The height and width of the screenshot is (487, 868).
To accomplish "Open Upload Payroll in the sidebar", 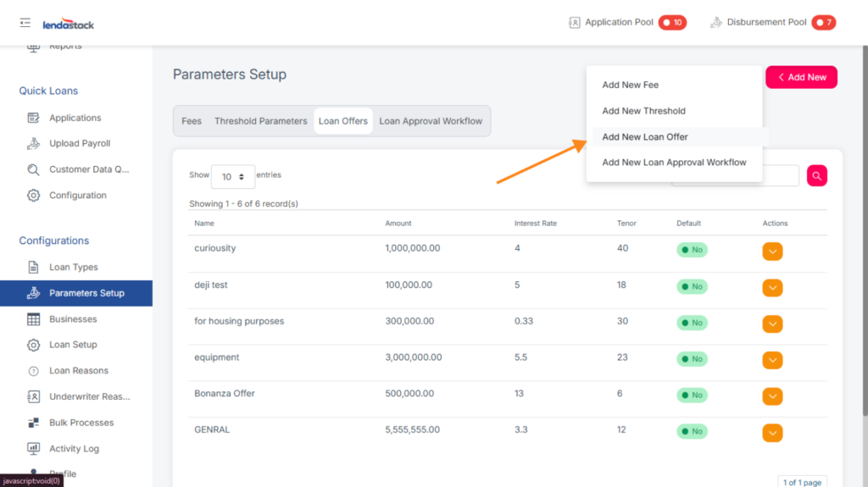I will coord(79,143).
